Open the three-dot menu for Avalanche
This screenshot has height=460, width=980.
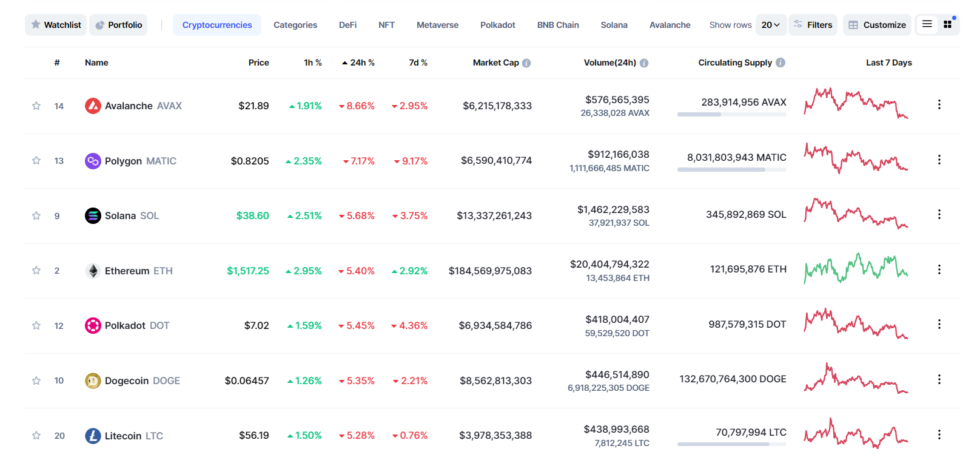click(939, 105)
